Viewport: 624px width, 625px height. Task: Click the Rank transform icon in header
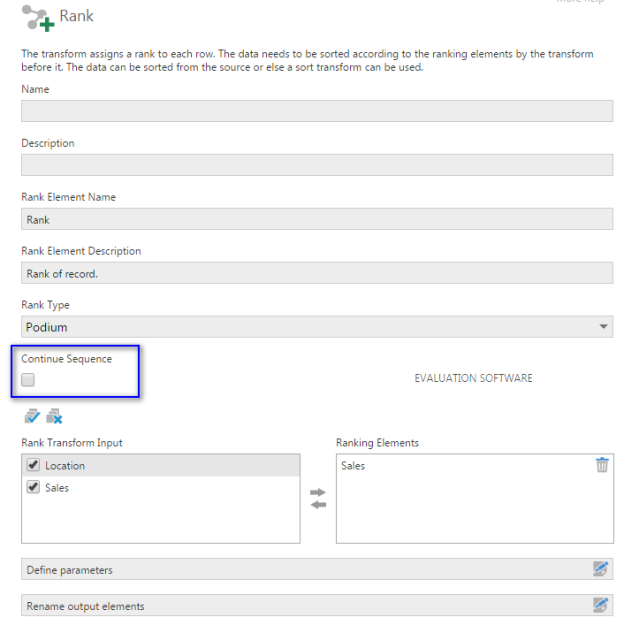pyautogui.click(x=38, y=18)
